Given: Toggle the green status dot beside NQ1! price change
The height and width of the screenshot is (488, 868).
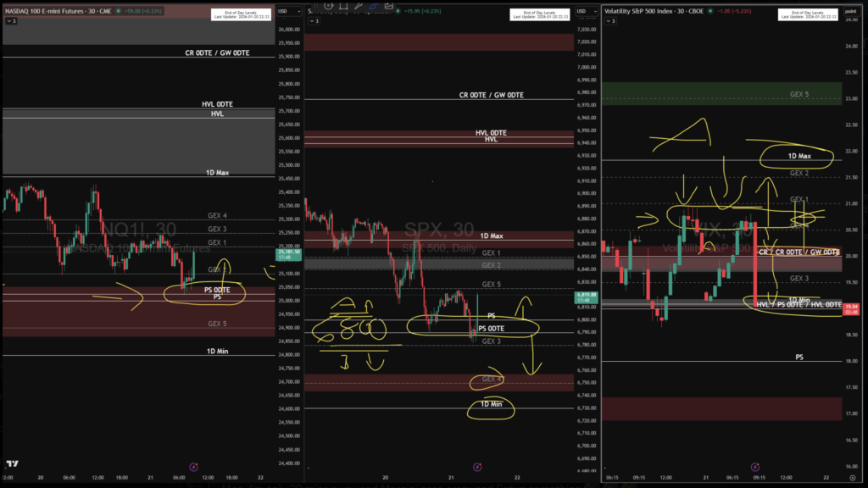Looking at the screenshot, I should coord(119,11).
